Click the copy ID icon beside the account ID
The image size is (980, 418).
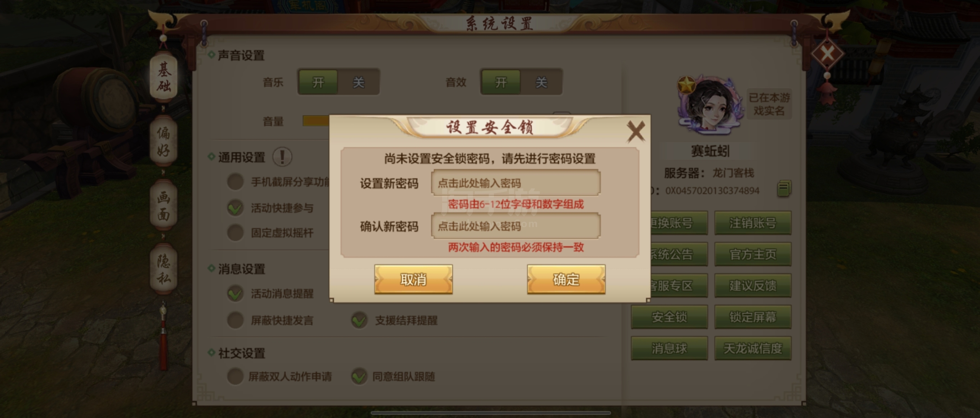784,189
